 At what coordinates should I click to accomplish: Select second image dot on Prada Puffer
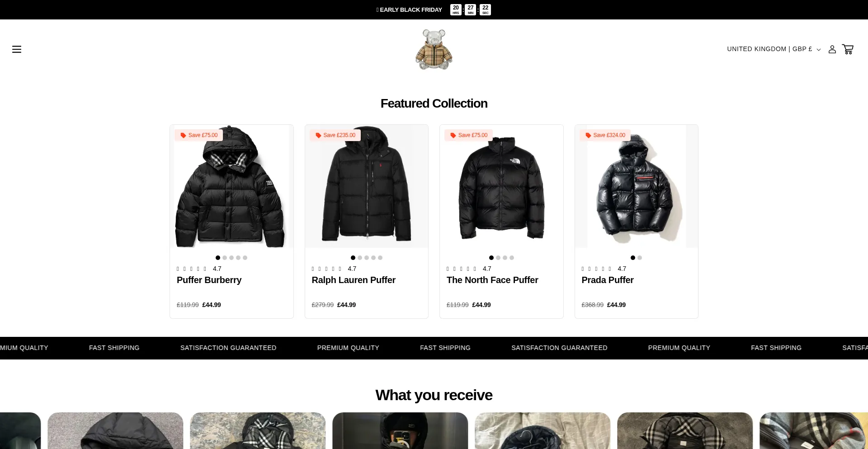coord(640,258)
